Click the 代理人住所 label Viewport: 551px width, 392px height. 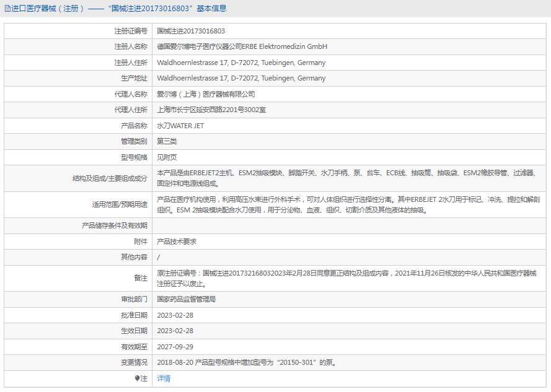(131, 110)
